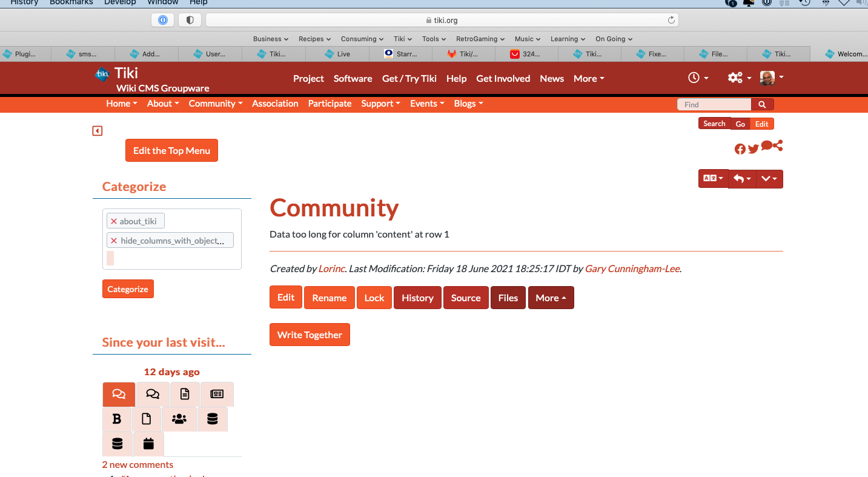868x477 pixels.
Task: Click the Categorize button
Action: coord(128,289)
